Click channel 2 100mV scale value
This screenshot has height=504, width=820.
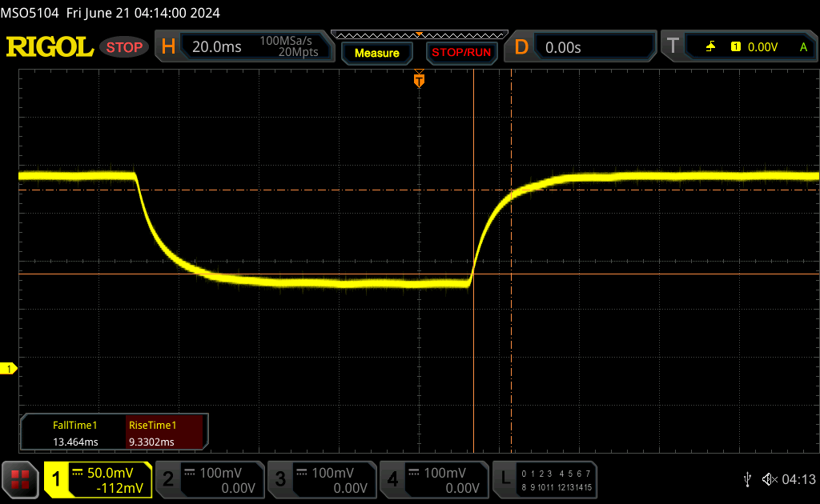pos(220,473)
